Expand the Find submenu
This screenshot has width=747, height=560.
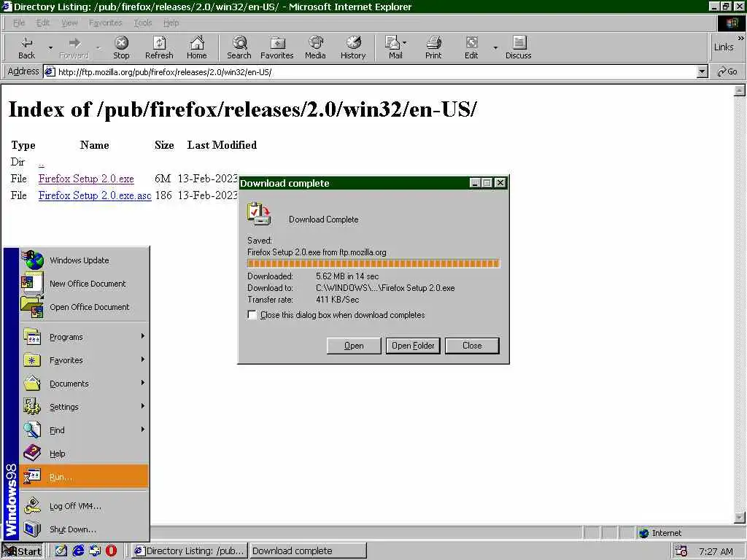(84, 430)
